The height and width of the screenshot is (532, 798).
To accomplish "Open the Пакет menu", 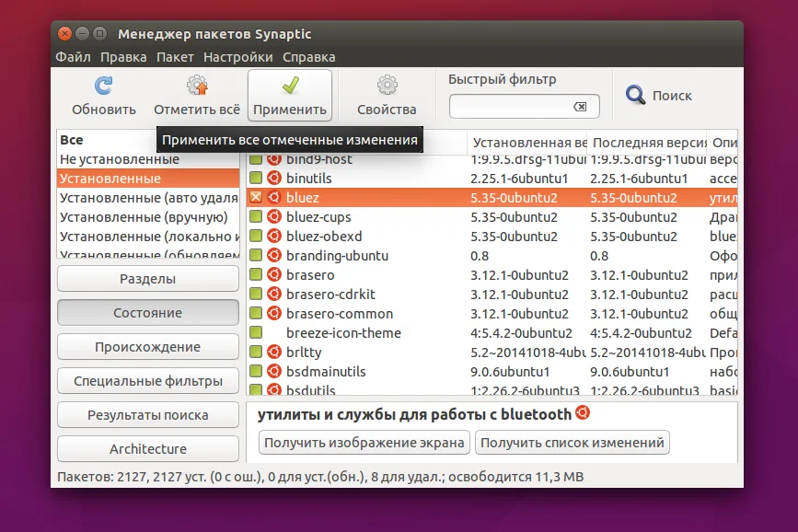I will (x=175, y=57).
